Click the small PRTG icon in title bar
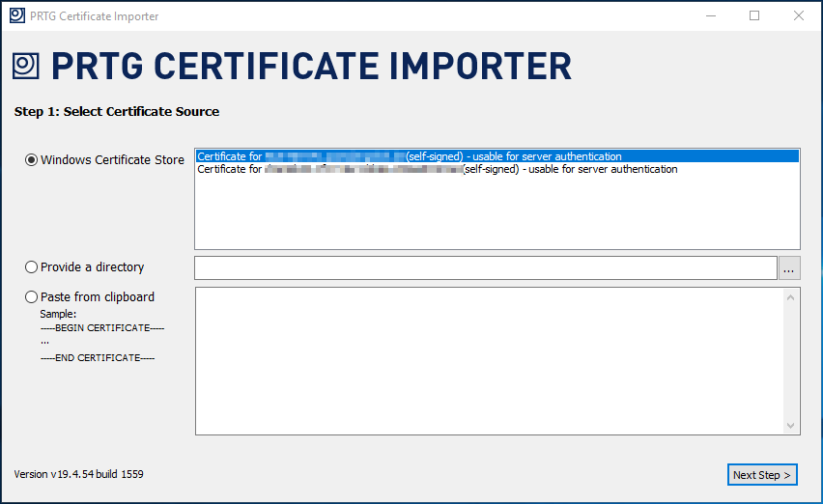Screen dimensions: 823x504 [14, 16]
